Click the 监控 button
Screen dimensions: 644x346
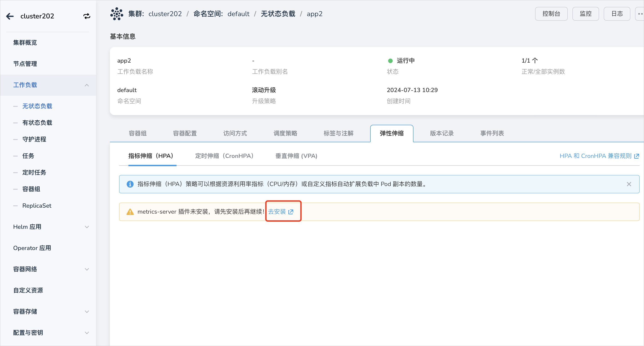coord(585,14)
